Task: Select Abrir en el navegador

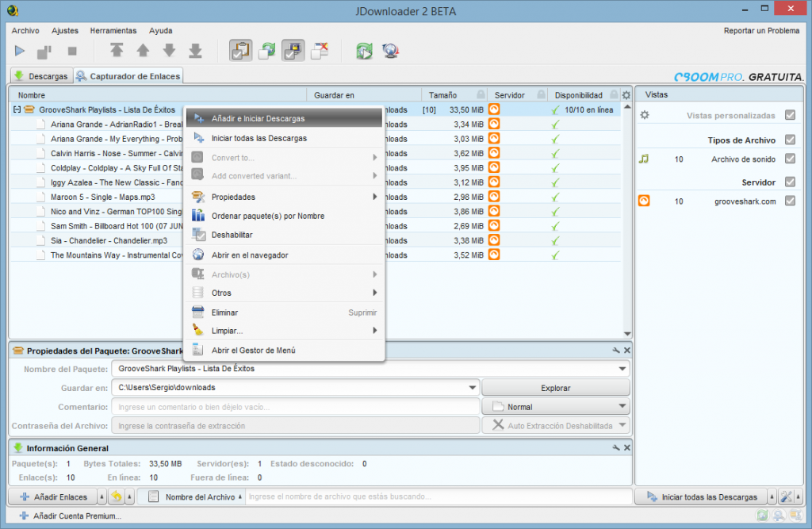Action: click(285, 255)
